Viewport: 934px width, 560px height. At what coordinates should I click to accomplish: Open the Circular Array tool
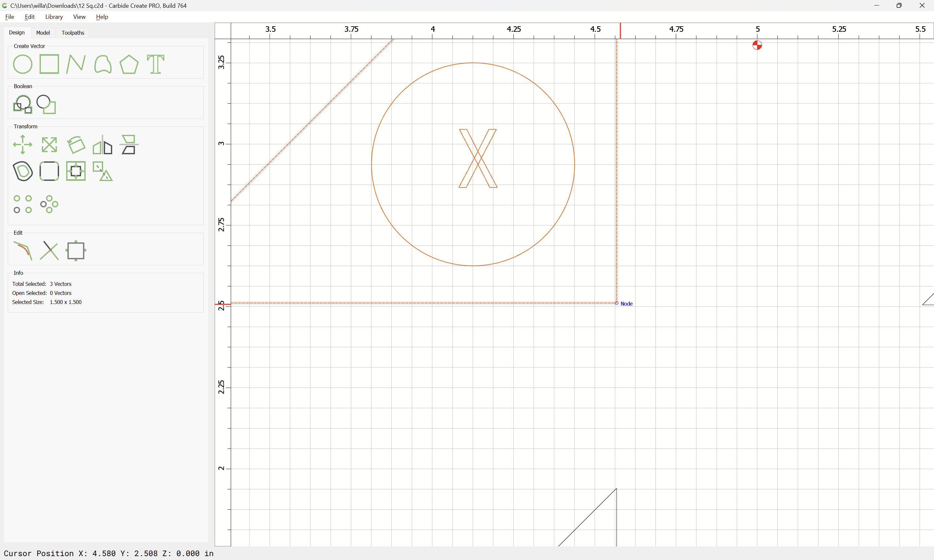[x=49, y=204]
